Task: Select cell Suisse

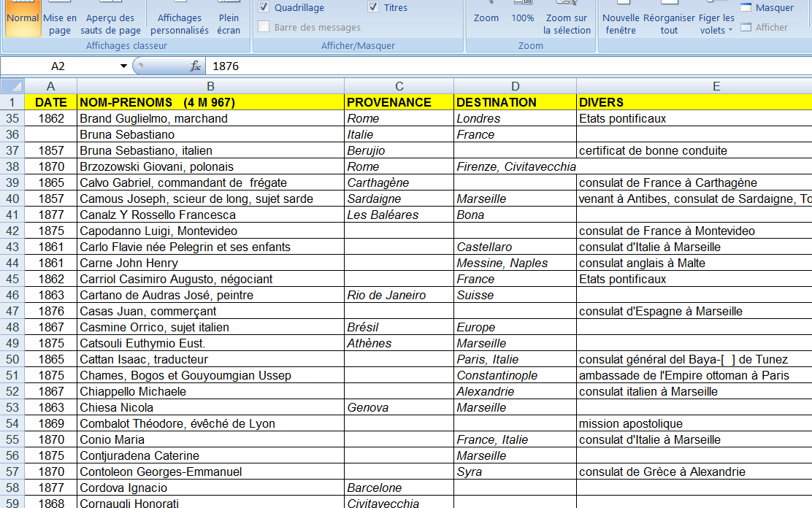Action: coord(515,295)
